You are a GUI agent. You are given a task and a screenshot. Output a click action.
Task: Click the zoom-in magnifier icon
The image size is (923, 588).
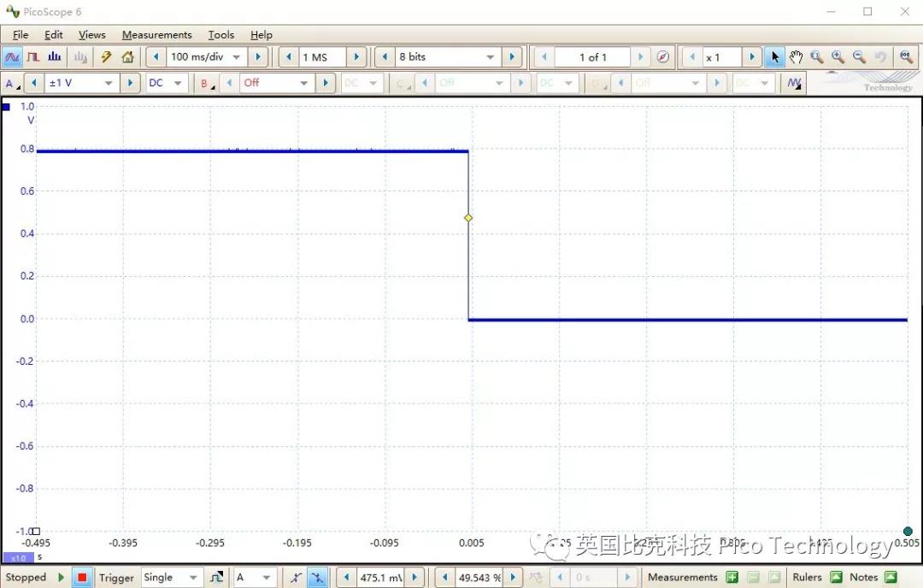838,56
